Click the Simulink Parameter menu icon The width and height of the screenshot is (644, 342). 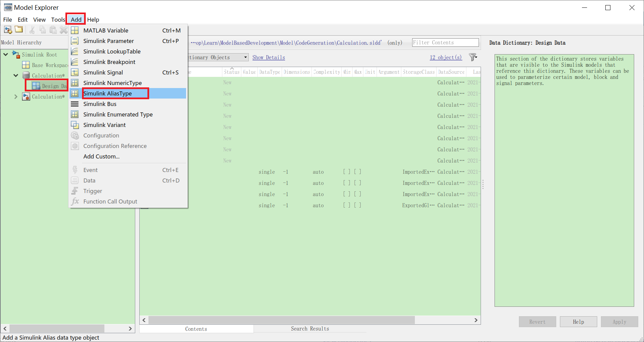tap(75, 41)
